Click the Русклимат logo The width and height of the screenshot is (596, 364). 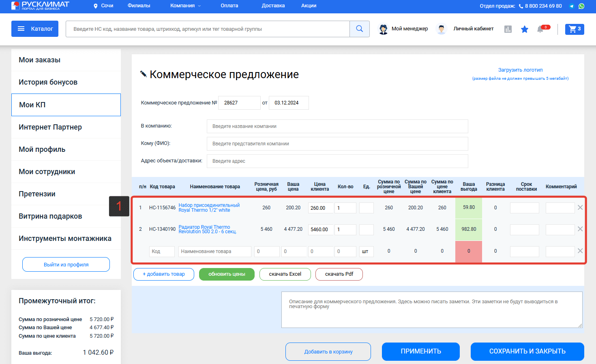[x=40, y=5]
